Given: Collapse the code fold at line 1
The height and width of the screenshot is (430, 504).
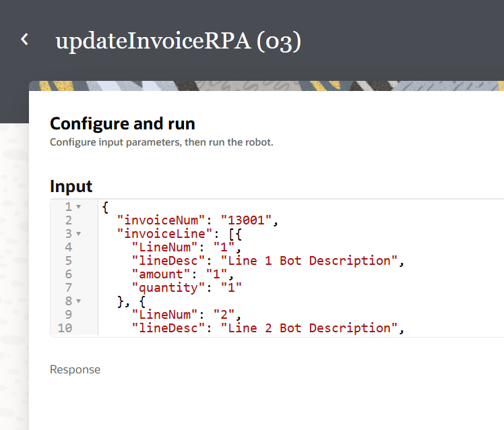Looking at the screenshot, I should (79, 207).
